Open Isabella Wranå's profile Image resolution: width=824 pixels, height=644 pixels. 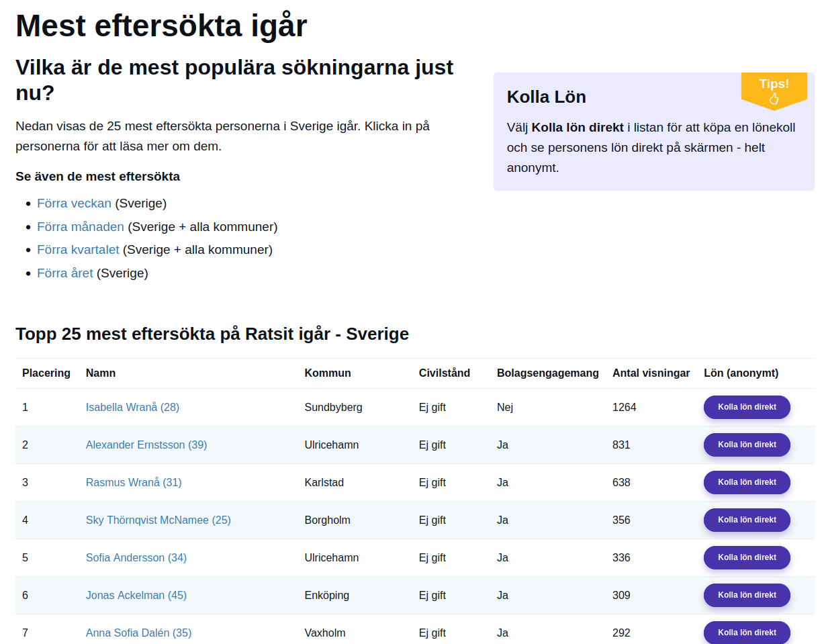tap(132, 408)
